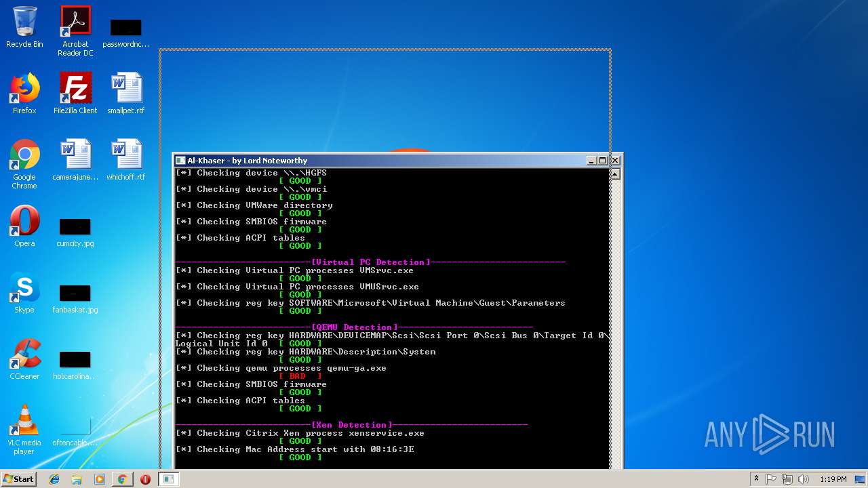Launch Skype shortcut

tap(24, 293)
